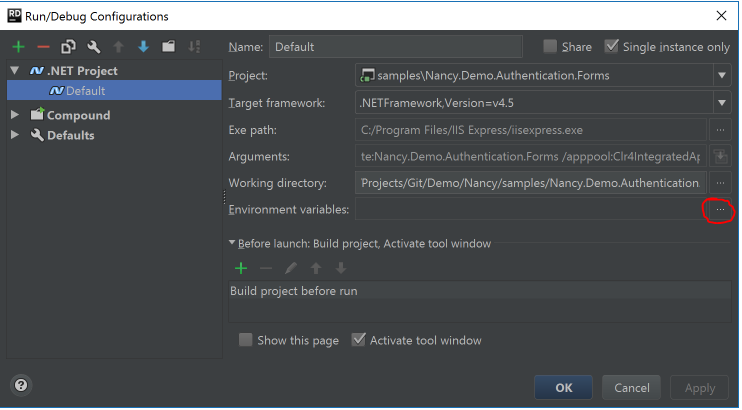This screenshot has height=410, width=742.
Task: Select the 'Build project before run' list entry
Action: pos(480,291)
